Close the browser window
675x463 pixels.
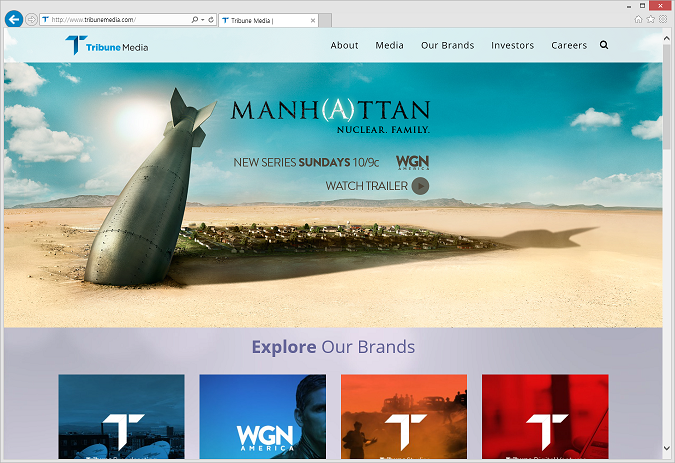661,6
